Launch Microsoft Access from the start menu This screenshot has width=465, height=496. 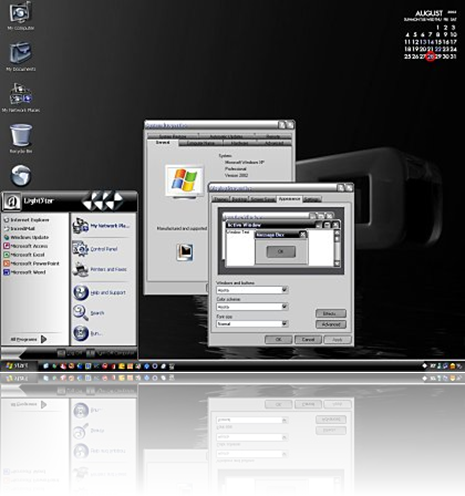(26, 246)
